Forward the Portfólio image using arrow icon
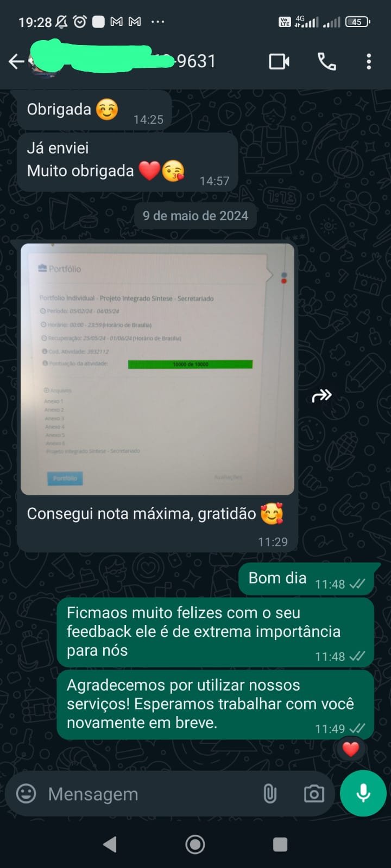Image resolution: width=391 pixels, height=868 pixels. 321,396
